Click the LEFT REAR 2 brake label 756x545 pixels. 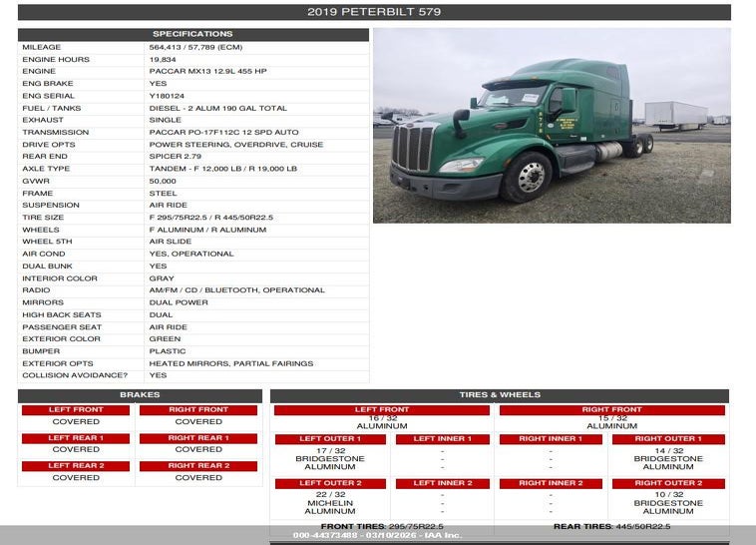tap(76, 466)
